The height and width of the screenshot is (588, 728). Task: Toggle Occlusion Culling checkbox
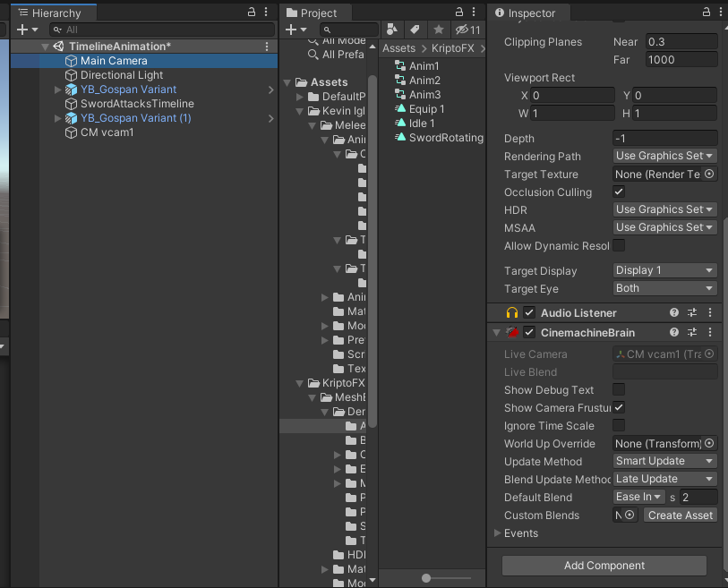619,192
